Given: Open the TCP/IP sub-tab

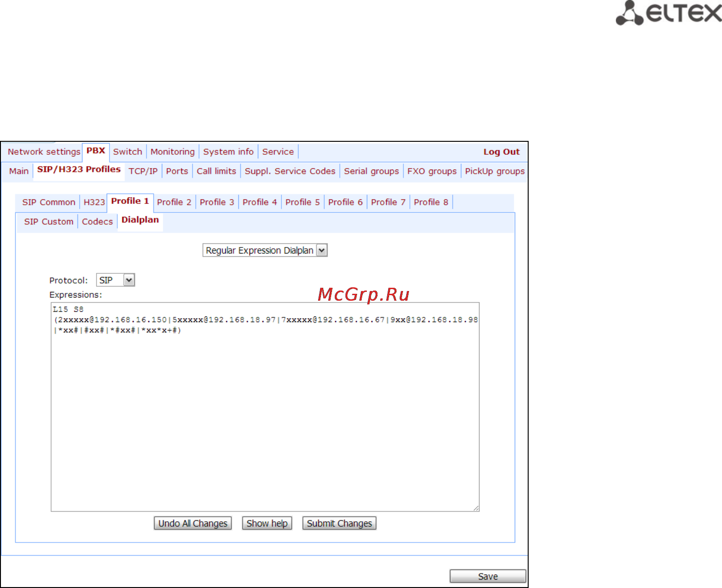Looking at the screenshot, I should point(143,171).
